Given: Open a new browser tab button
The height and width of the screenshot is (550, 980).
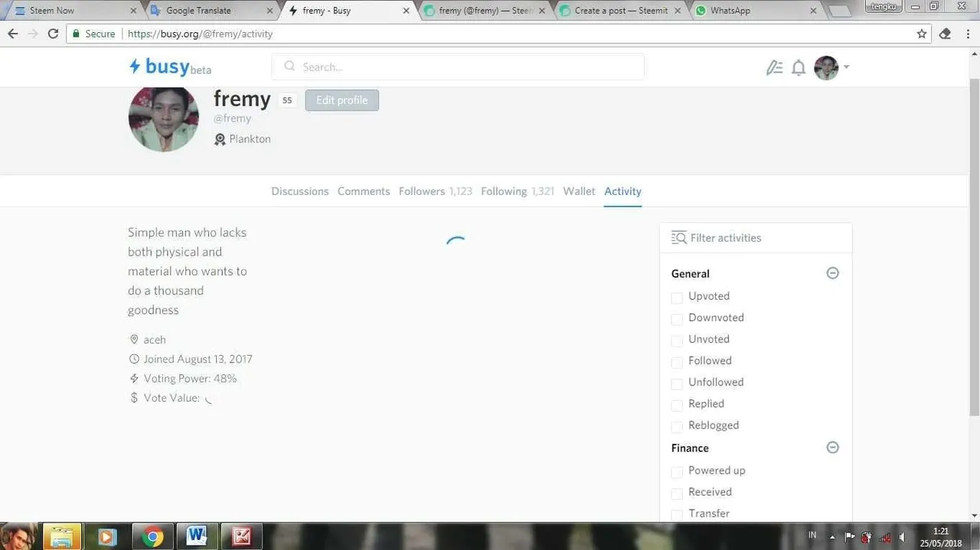Looking at the screenshot, I should (840, 11).
